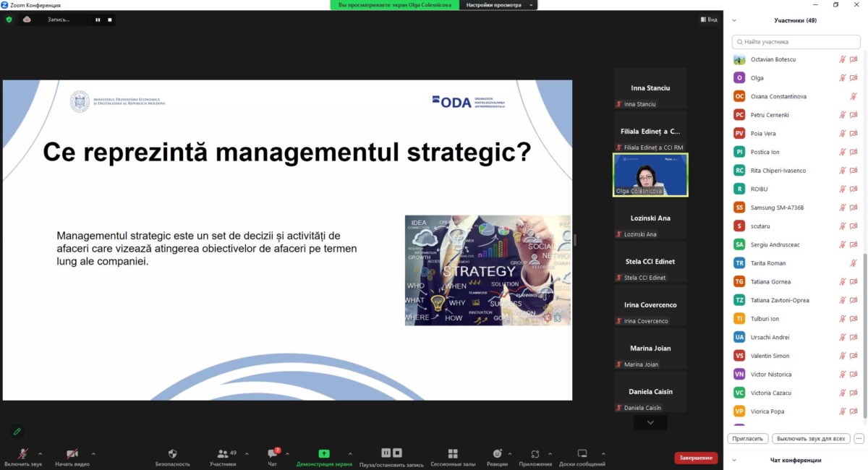The width and height of the screenshot is (868, 470).
Task: Click video-off icon for Poia Vera
Action: click(854, 133)
